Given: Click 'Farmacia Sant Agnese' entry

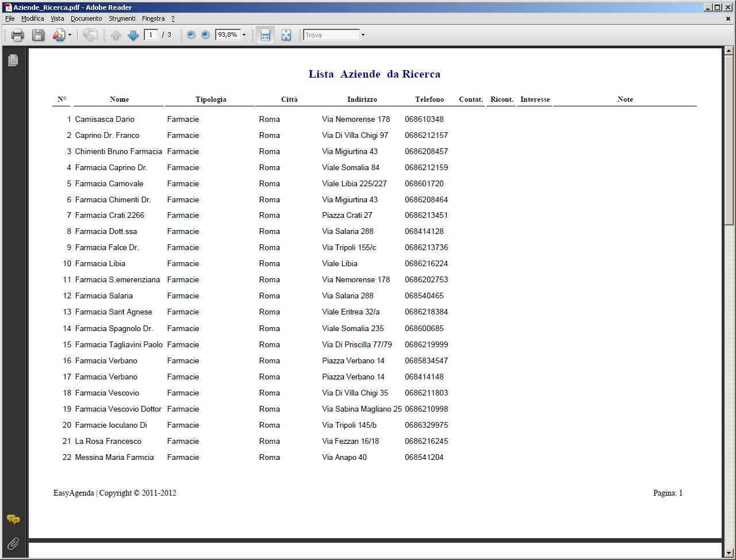Looking at the screenshot, I should pos(114,312).
